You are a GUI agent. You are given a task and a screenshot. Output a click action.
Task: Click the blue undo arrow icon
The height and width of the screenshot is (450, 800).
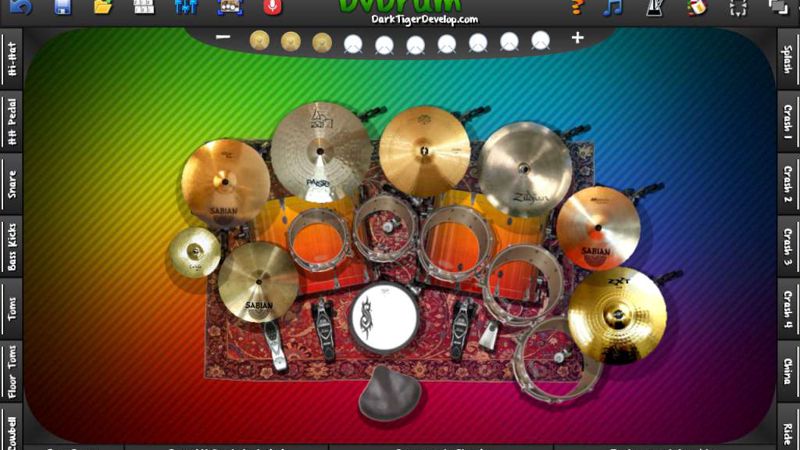tap(20, 7)
